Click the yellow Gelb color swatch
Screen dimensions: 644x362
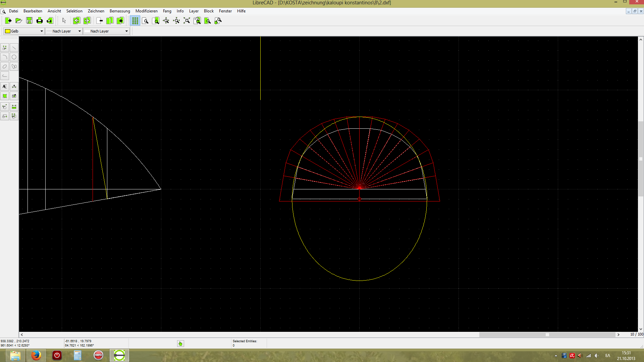(x=7, y=31)
